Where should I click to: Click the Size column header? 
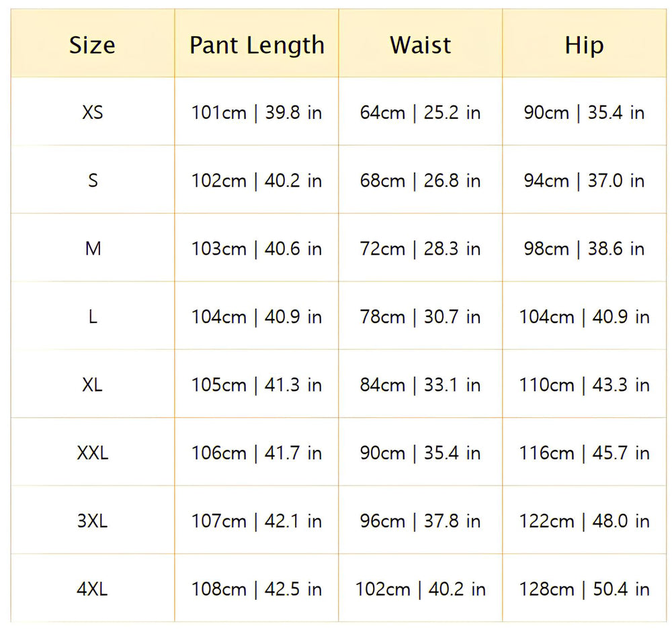tap(92, 45)
